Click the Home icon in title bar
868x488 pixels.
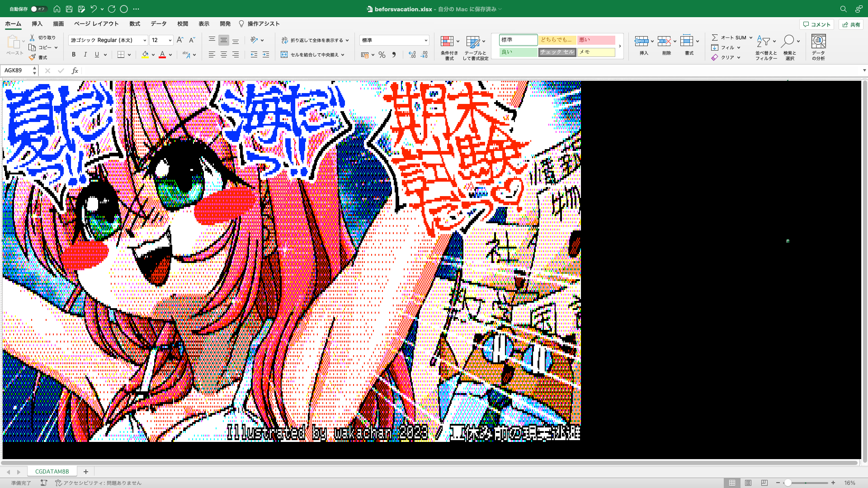57,9
